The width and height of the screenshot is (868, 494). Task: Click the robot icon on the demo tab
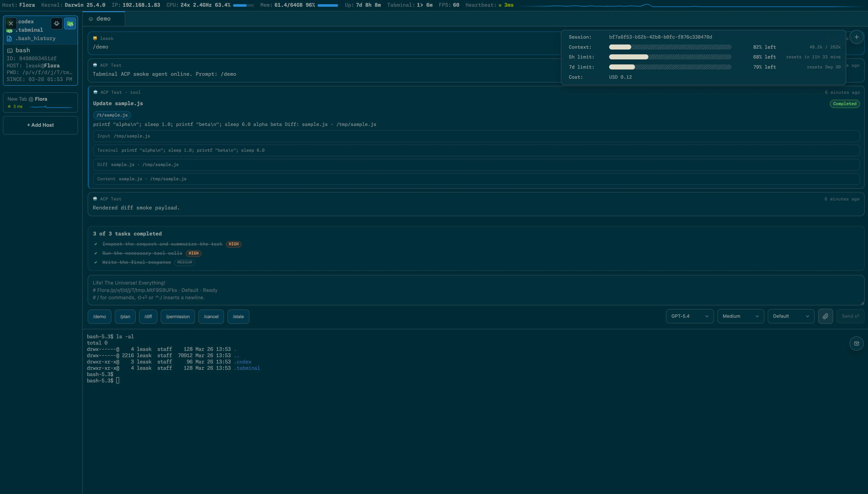(91, 19)
